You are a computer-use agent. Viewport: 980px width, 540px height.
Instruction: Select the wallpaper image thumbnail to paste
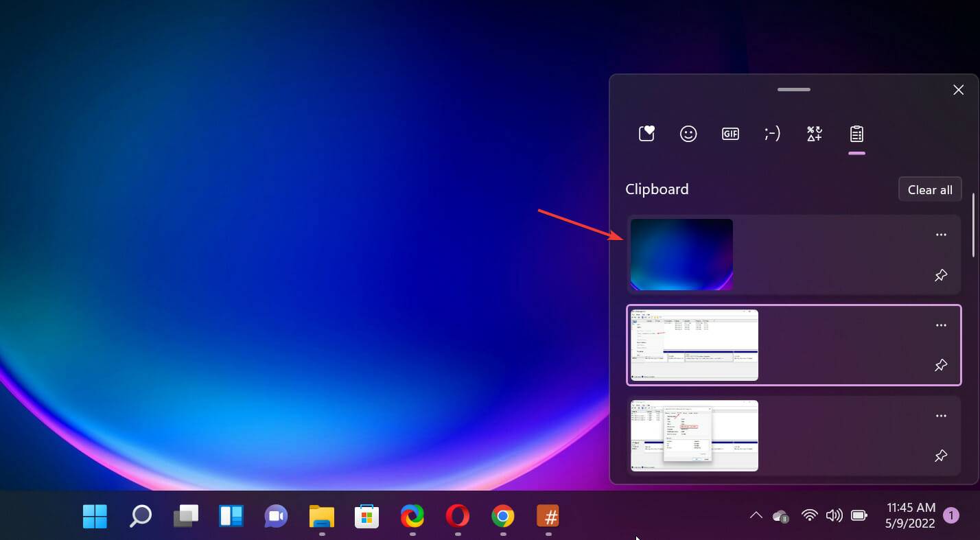pyautogui.click(x=681, y=254)
